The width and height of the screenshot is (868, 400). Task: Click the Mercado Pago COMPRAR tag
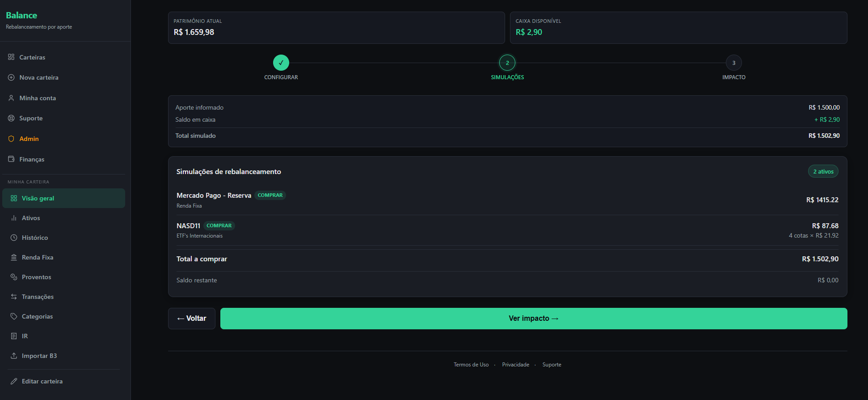point(270,195)
